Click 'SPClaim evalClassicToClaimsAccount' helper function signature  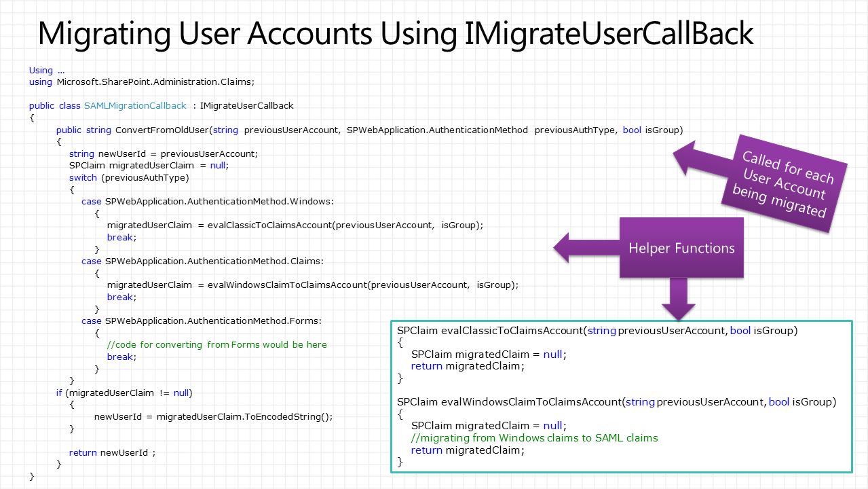[597, 331]
